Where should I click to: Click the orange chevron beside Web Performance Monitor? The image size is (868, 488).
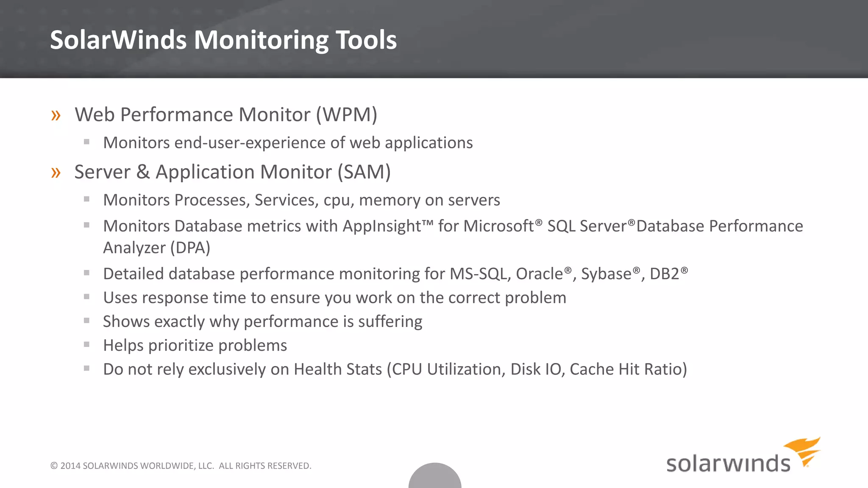click(56, 115)
